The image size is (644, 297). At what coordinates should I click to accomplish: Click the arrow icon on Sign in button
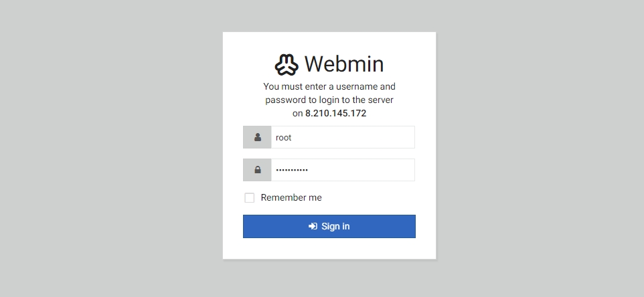(313, 226)
